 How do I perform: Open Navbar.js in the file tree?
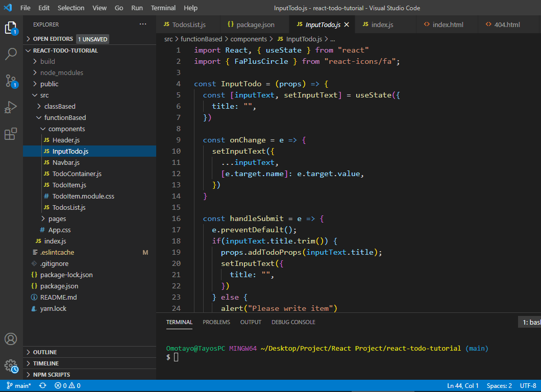90,162
